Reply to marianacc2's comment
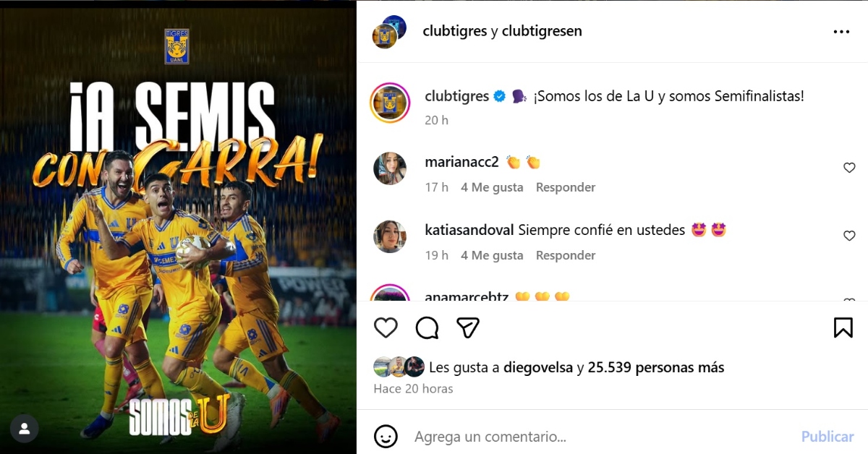This screenshot has width=868, height=454. pos(566,187)
